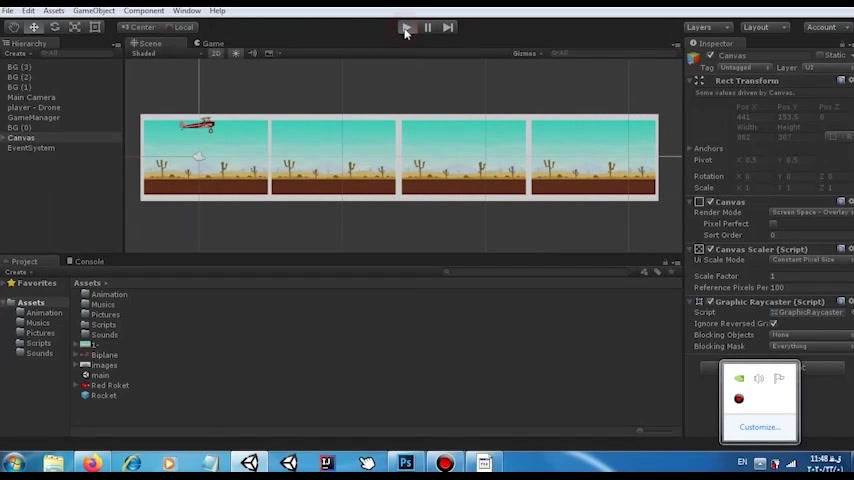Select the Move tool
The height and width of the screenshot is (480, 854).
pos(34,27)
